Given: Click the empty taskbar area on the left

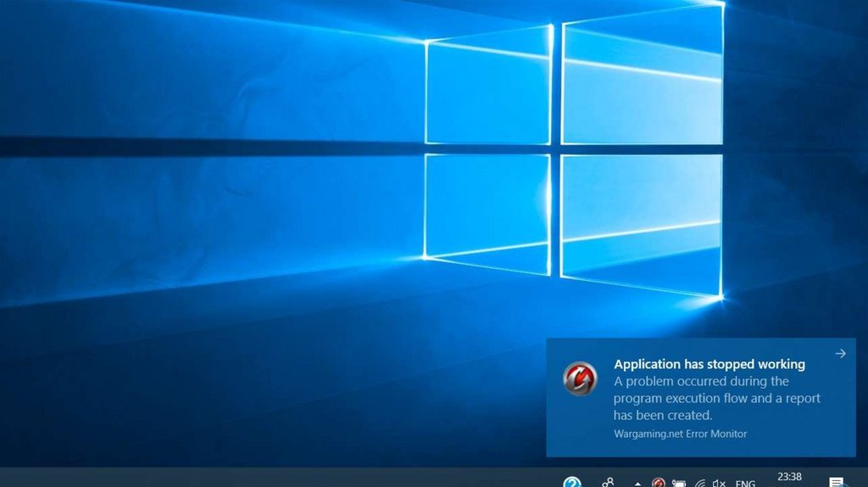Looking at the screenshot, I should pyautogui.click(x=254, y=478).
